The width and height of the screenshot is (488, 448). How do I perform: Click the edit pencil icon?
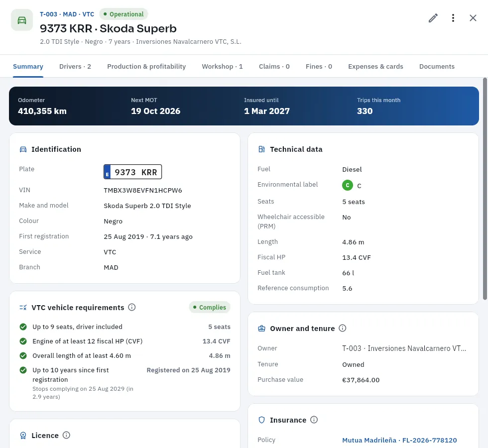pos(433,18)
